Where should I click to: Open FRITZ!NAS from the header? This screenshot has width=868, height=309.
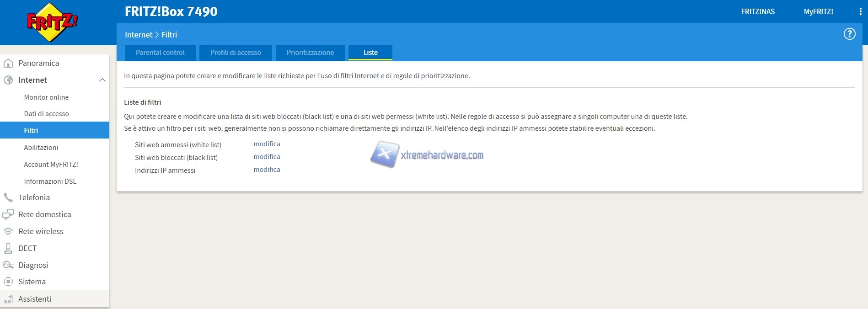pyautogui.click(x=758, y=12)
